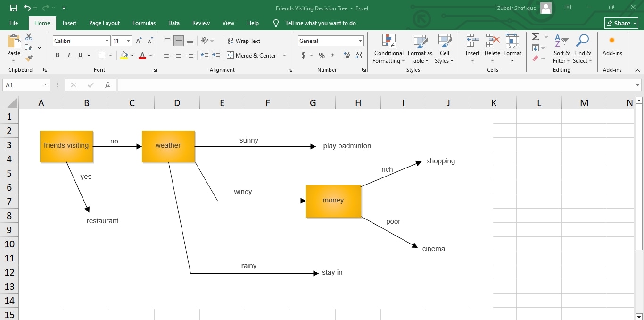
Task: Open the Font Color red swatch
Action: pyautogui.click(x=142, y=56)
